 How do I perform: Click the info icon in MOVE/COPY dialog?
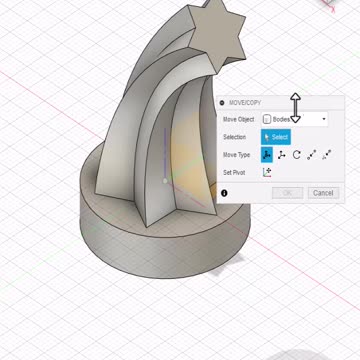pyautogui.click(x=224, y=193)
